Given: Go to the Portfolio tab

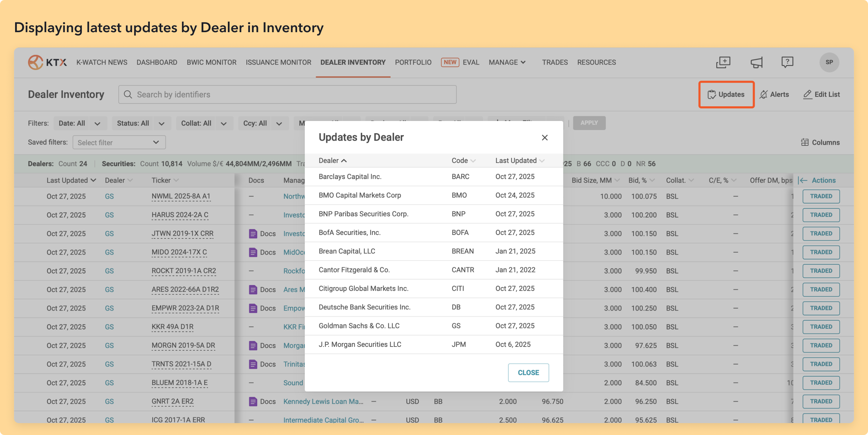Looking at the screenshot, I should pos(413,62).
